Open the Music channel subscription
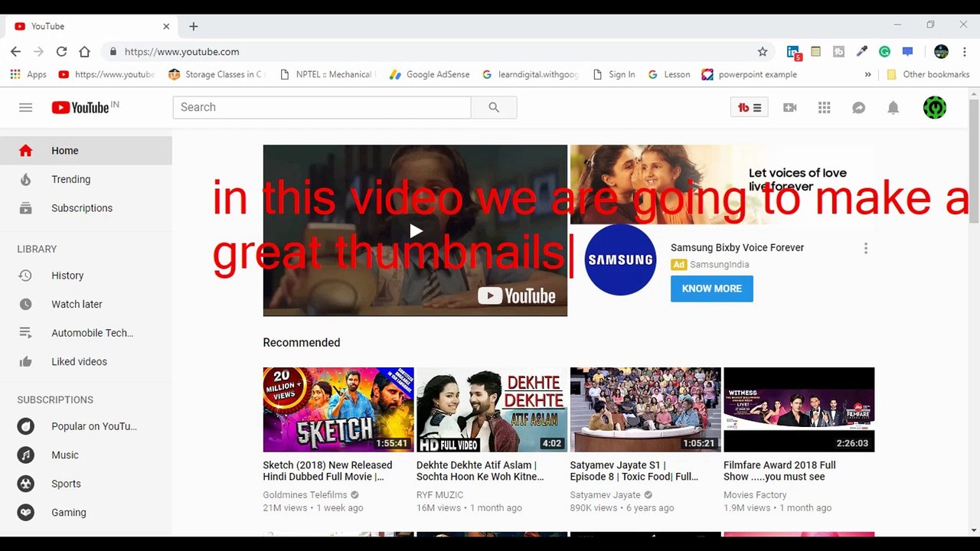Viewport: 980px width, 551px height. coord(86,455)
